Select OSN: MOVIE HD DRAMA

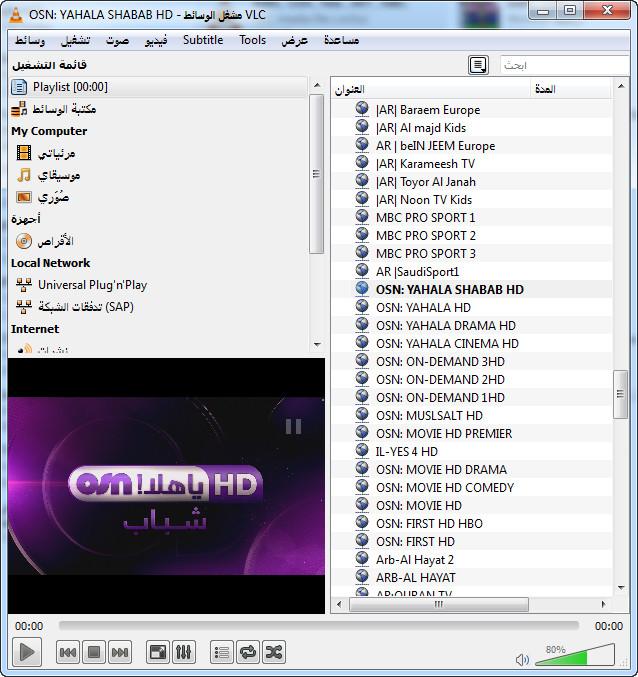point(472,470)
